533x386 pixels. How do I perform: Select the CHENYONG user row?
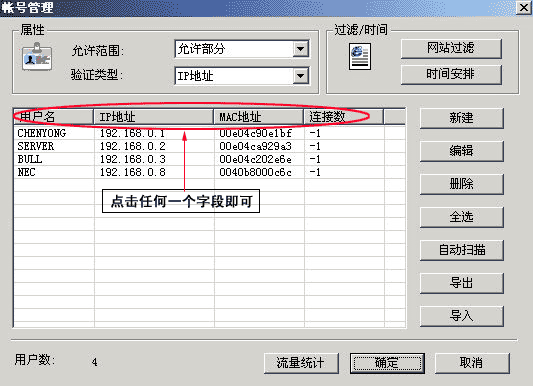[x=209, y=133]
